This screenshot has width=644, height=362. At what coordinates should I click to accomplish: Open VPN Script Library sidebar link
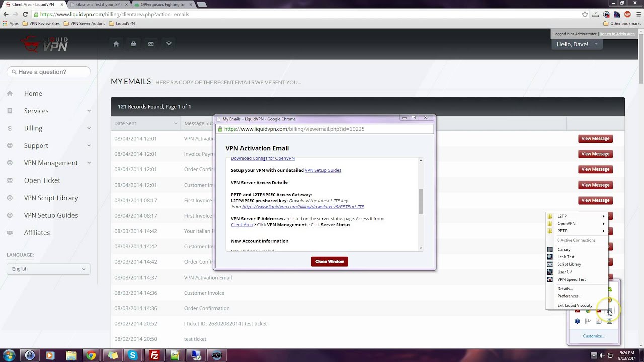point(51,198)
